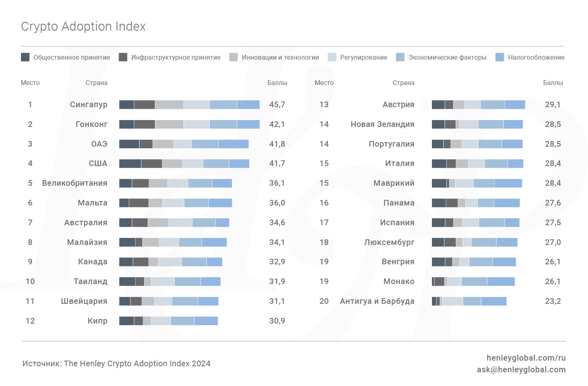Viewport: 588px width, 386px height.
Task: Open the henleyglobal.com/ru website link
Action: coord(526,358)
